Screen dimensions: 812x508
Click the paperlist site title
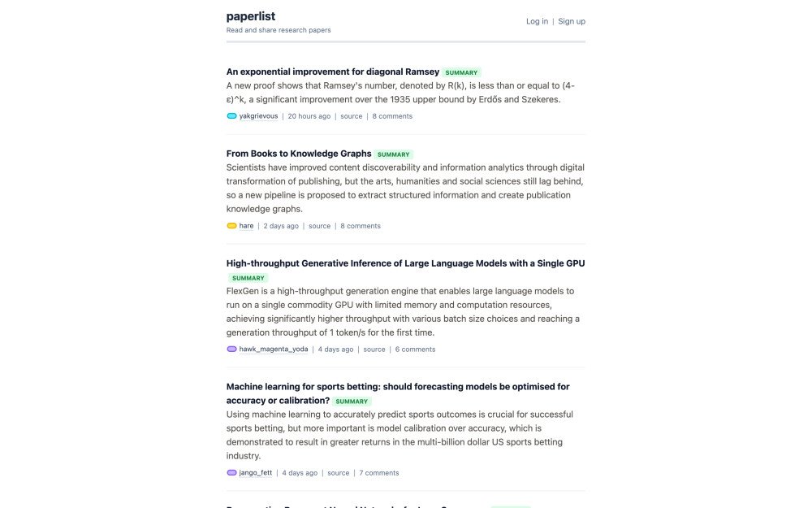coord(250,15)
